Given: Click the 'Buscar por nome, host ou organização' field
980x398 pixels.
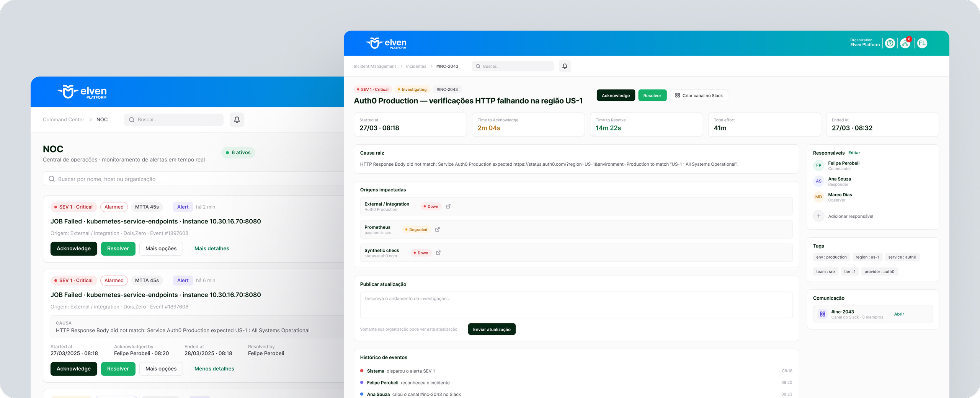Looking at the screenshot, I should pyautogui.click(x=194, y=179).
